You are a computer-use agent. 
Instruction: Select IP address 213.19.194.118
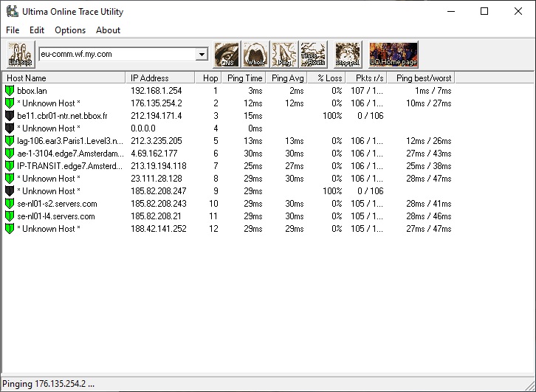pyautogui.click(x=159, y=166)
